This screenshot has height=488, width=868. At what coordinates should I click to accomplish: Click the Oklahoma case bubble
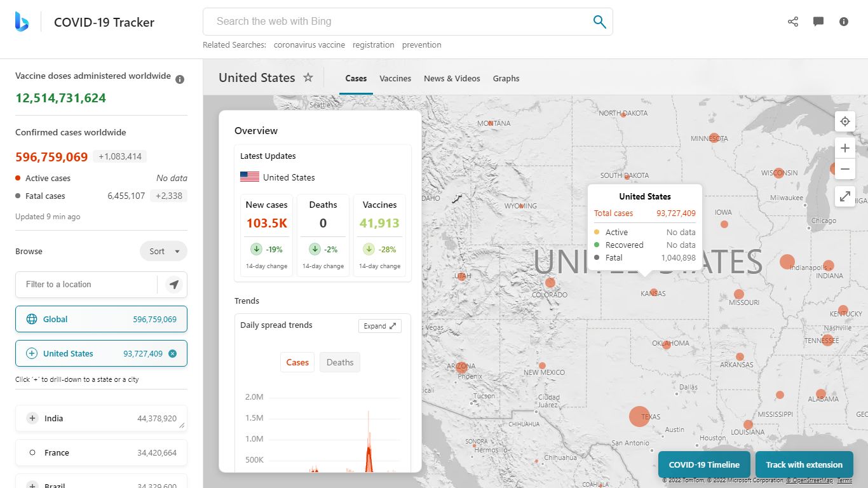[x=667, y=345]
